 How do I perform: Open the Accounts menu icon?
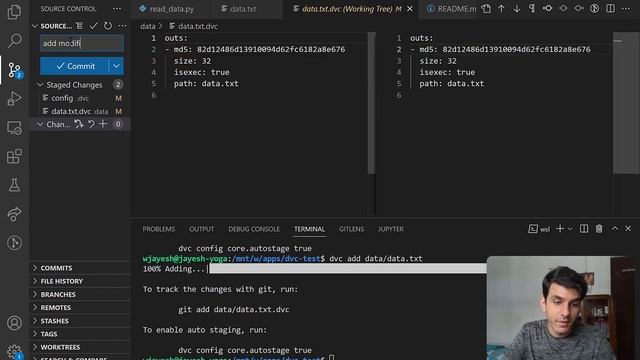(x=14, y=323)
